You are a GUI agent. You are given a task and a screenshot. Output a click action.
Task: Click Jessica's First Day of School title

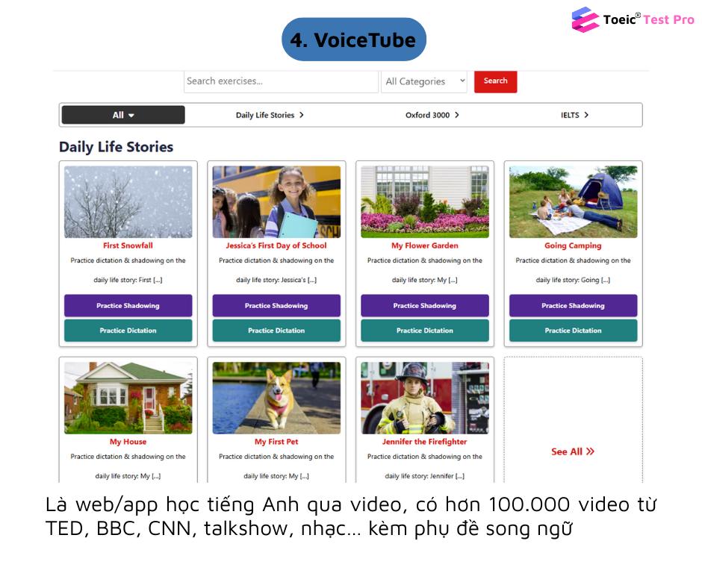click(276, 245)
